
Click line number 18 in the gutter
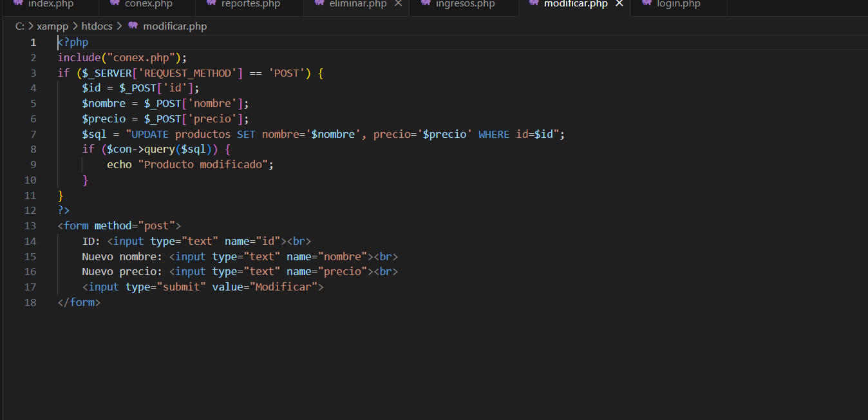coord(30,302)
